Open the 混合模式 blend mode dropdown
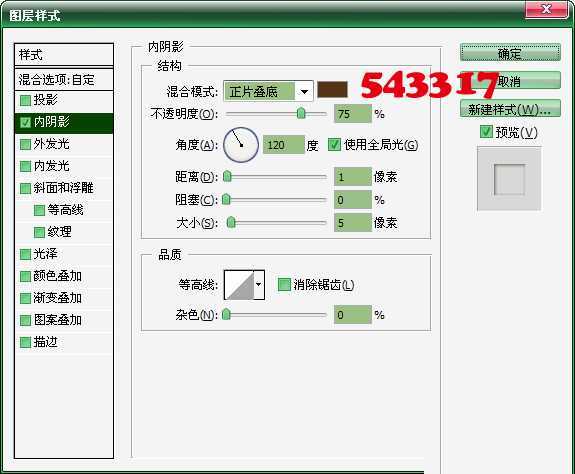This screenshot has height=474, width=575. [x=268, y=91]
